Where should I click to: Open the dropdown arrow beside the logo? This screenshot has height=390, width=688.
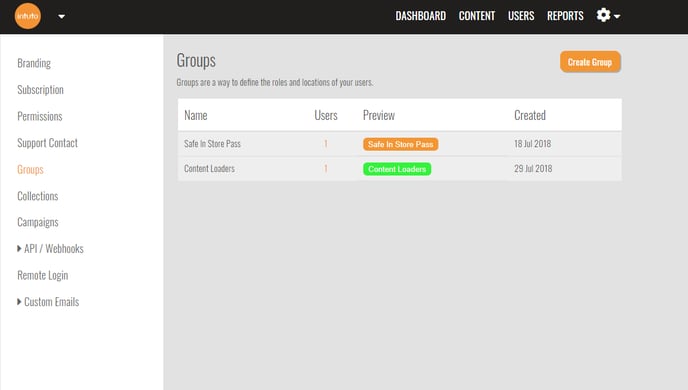click(61, 17)
